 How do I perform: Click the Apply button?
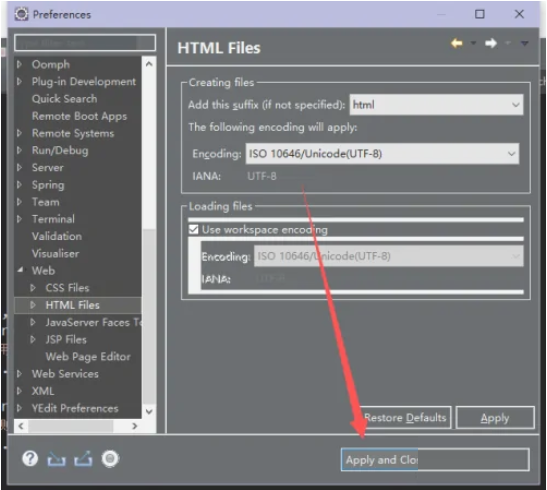(495, 417)
